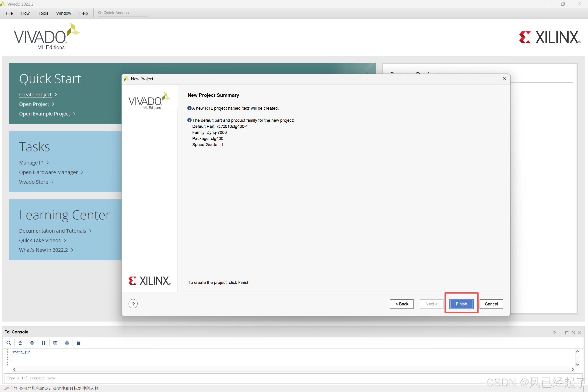Click the Quick Access search icon
588x392 pixels.
(100, 13)
